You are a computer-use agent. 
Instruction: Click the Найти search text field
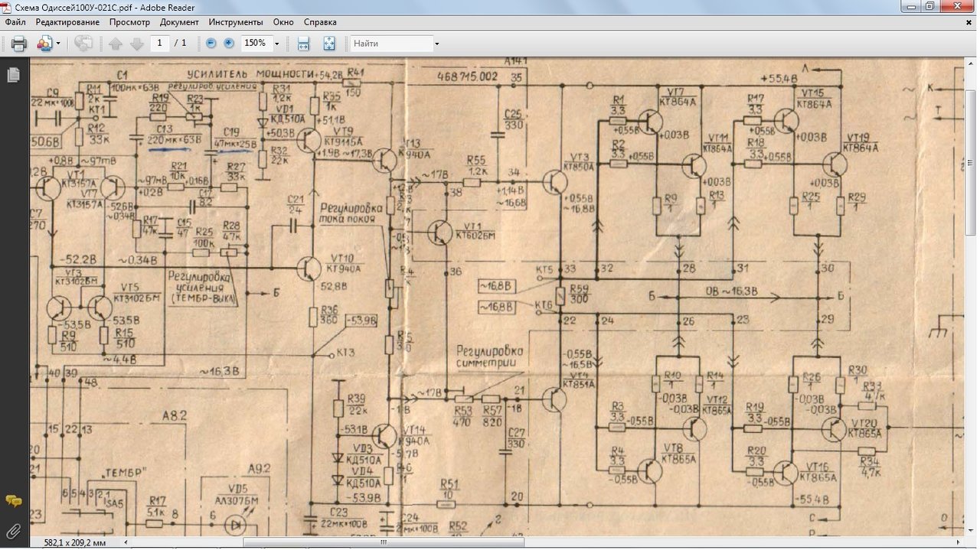[390, 44]
